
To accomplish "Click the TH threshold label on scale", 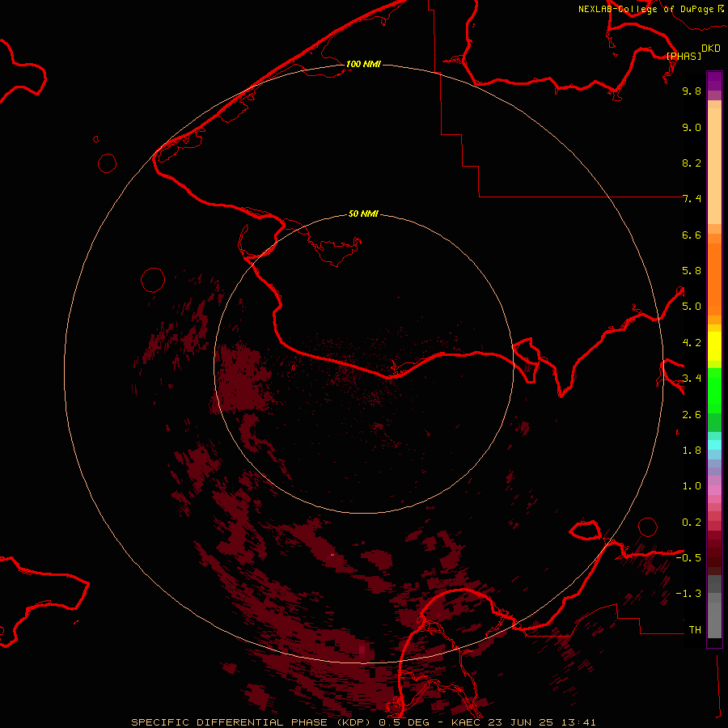I will coord(695,630).
